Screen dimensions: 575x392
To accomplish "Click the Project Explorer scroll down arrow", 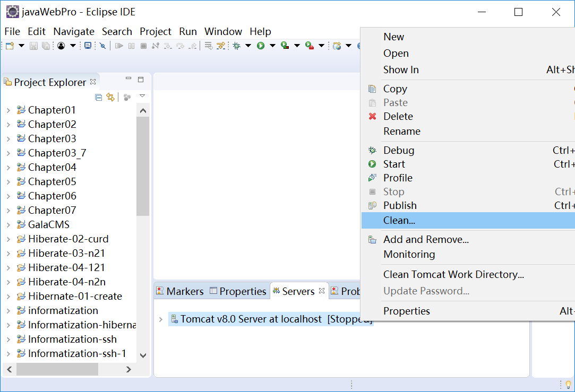I will click(143, 355).
